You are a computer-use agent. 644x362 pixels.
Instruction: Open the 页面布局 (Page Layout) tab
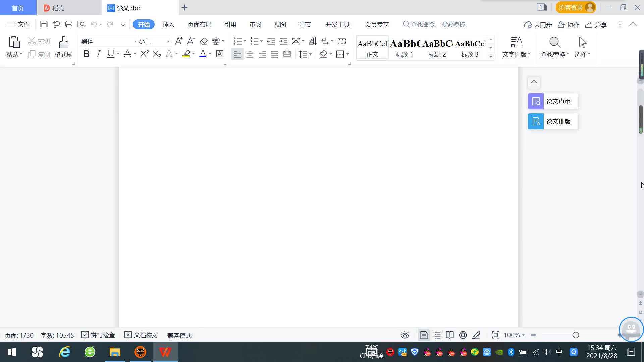pyautogui.click(x=199, y=25)
